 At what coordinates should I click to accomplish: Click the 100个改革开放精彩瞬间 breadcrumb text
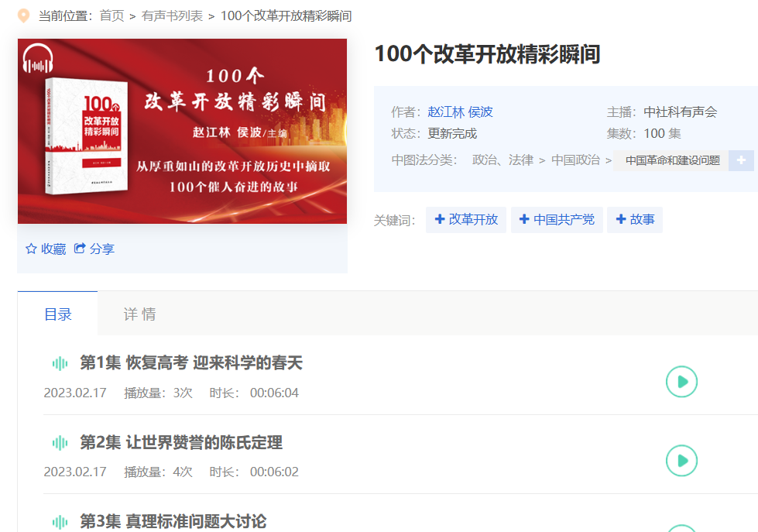pos(286,16)
